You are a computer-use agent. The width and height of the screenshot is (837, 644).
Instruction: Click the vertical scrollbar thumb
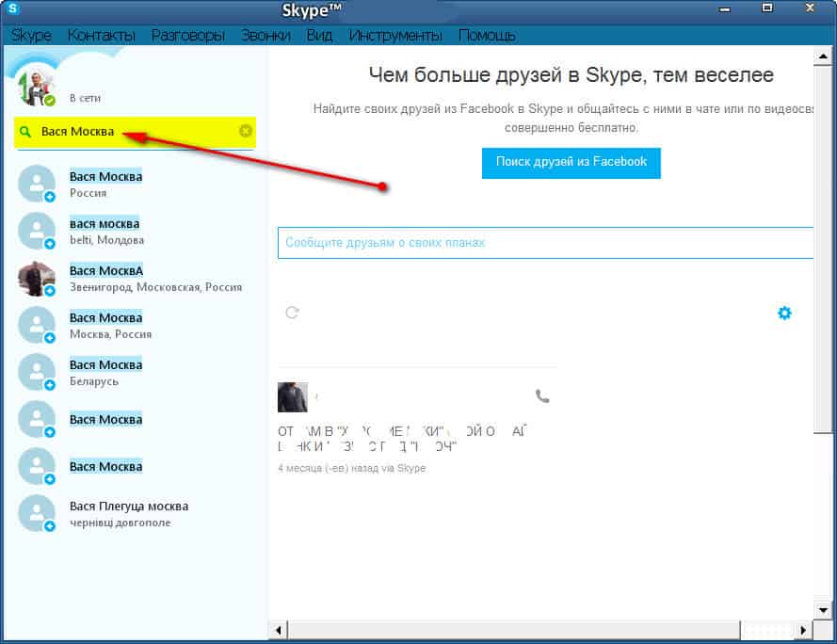823,250
